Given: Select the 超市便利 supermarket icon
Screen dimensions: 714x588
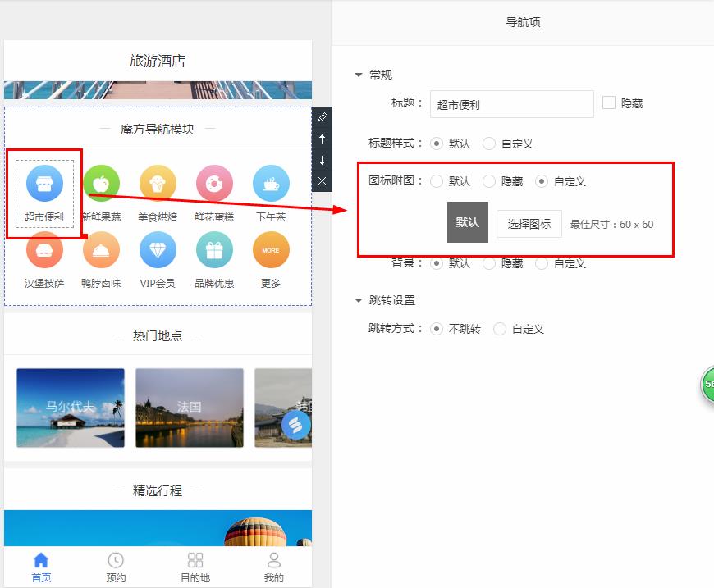Looking at the screenshot, I should 44,183.
